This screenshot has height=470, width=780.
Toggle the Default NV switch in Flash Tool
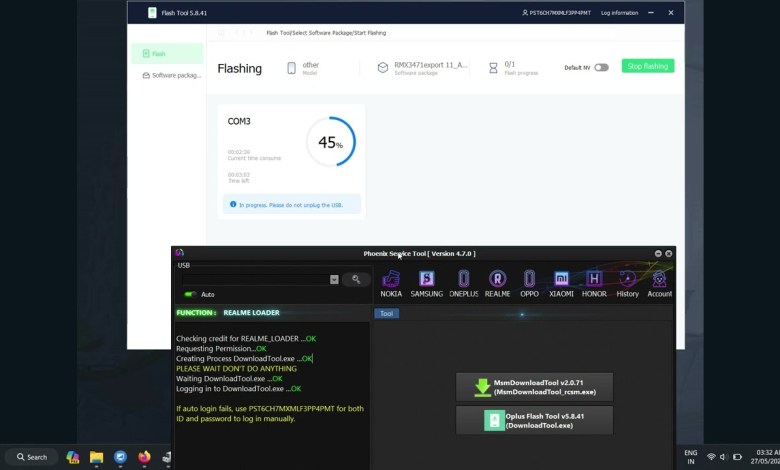[601, 68]
